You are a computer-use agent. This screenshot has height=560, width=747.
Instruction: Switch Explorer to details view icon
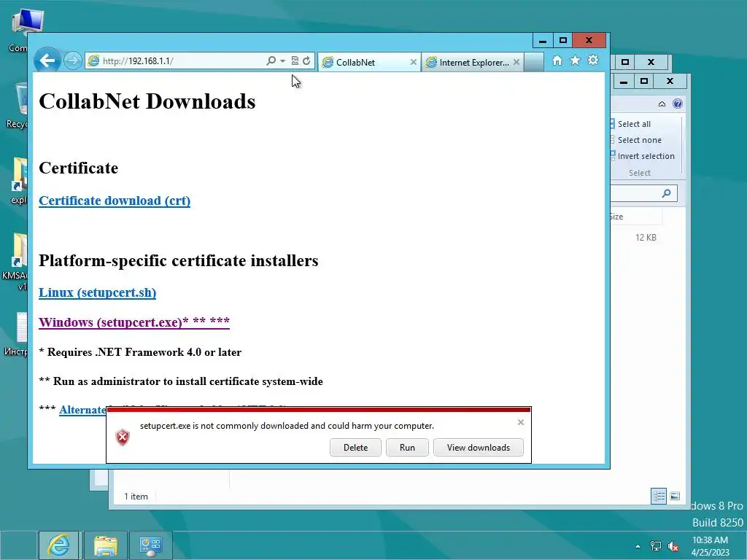tap(659, 496)
